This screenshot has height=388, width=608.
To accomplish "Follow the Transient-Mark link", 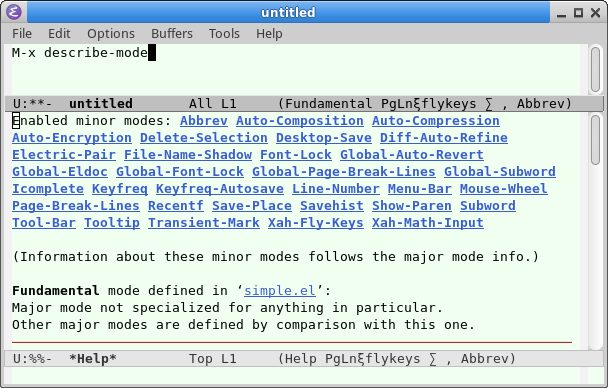I will tap(204, 223).
